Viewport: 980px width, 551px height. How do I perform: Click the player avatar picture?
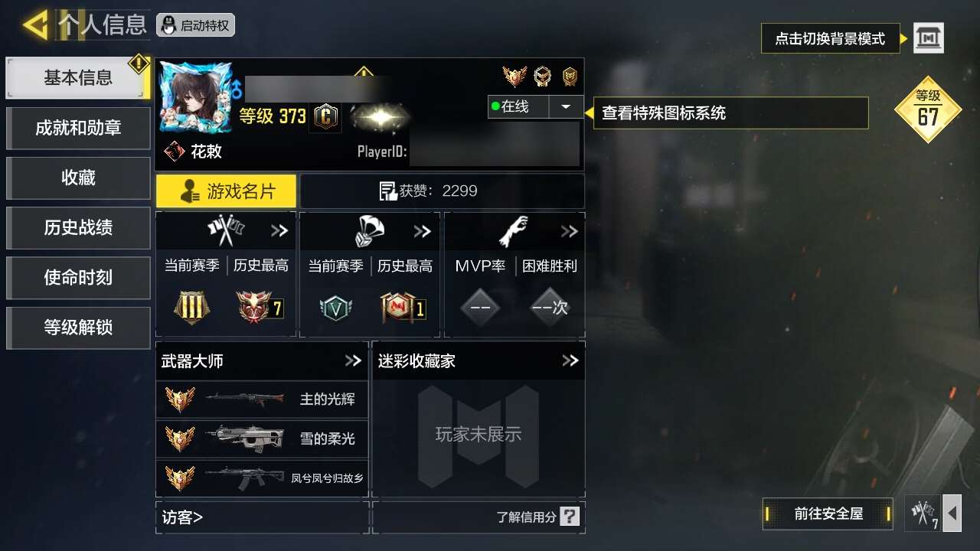[196, 98]
